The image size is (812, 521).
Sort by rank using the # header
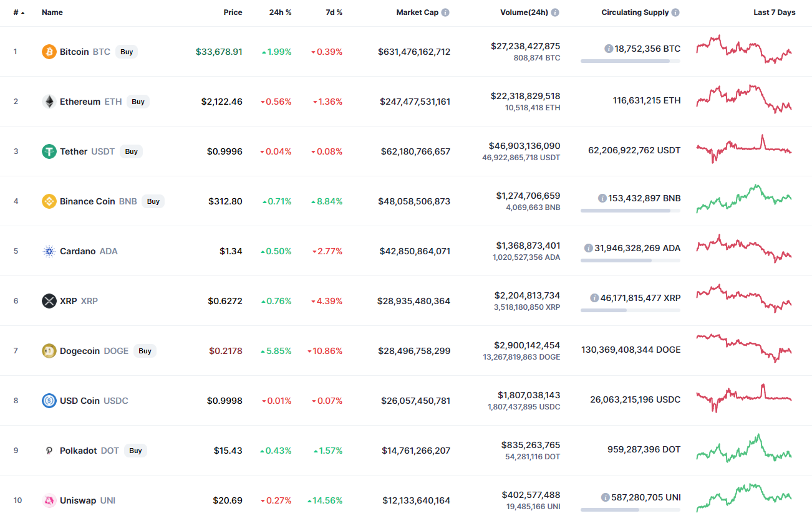[19, 12]
